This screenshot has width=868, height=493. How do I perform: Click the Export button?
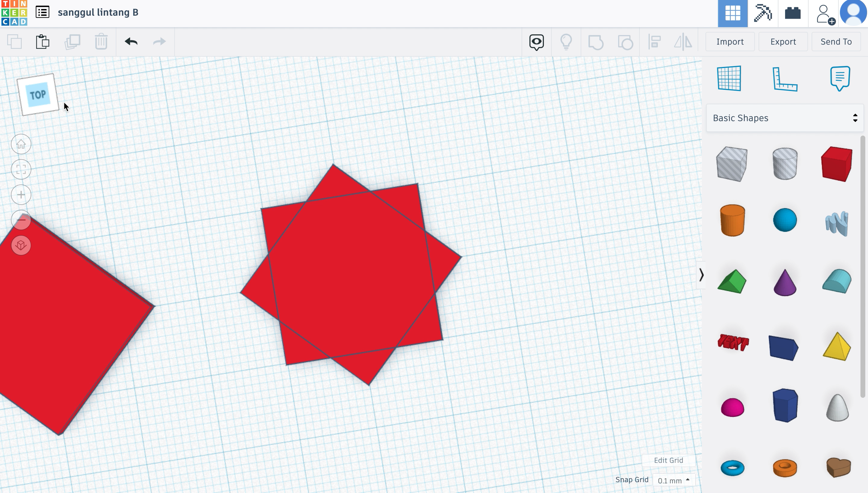click(783, 42)
